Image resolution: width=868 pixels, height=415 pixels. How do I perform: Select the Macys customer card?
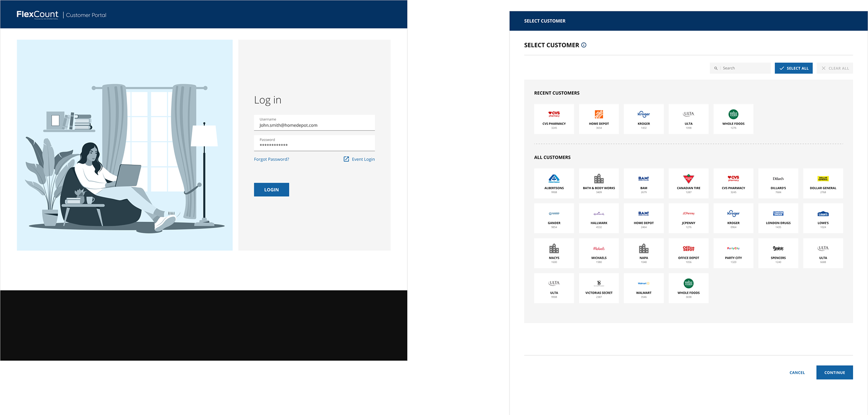coord(554,253)
